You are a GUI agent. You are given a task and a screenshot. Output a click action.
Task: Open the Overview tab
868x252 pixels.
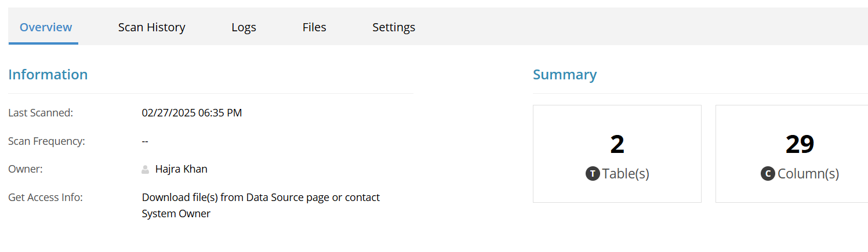pos(46,27)
